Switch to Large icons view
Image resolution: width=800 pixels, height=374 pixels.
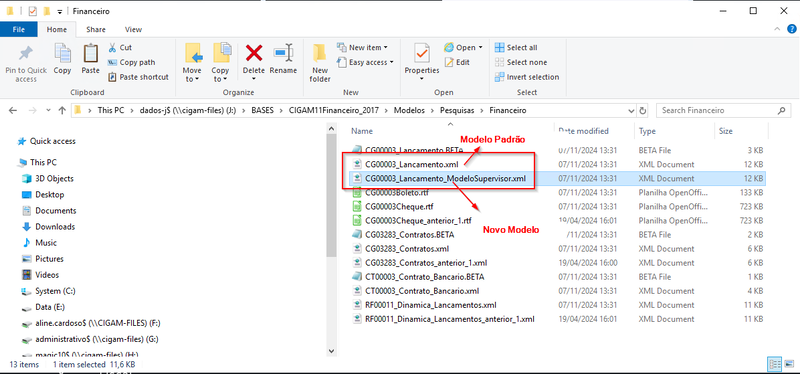(x=789, y=364)
